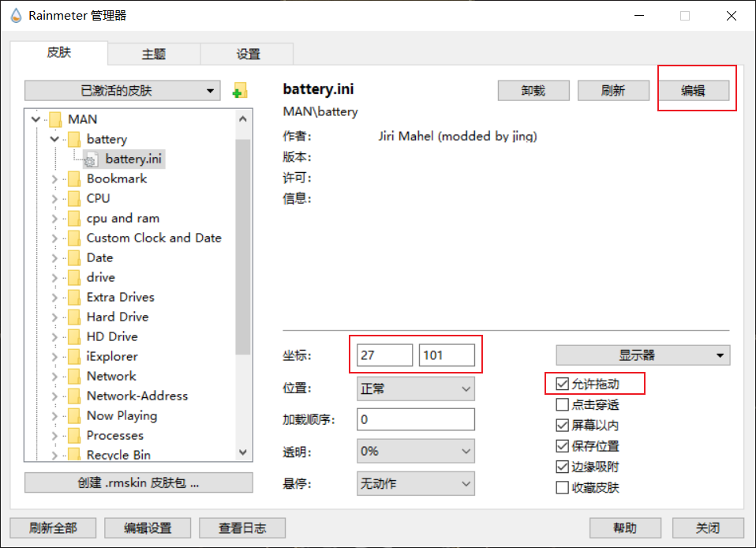Viewport: 756px width, 548px height.
Task: Switch to the 皮肤 tab
Action: point(59,53)
